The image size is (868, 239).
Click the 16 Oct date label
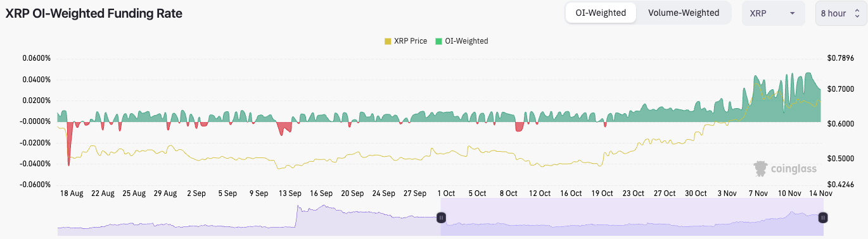[x=570, y=193]
